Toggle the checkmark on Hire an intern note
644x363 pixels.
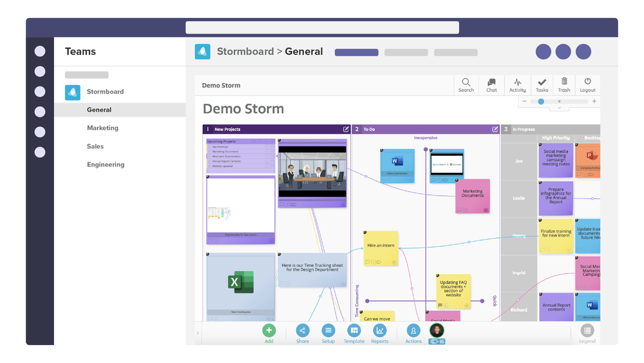pyautogui.click(x=394, y=262)
